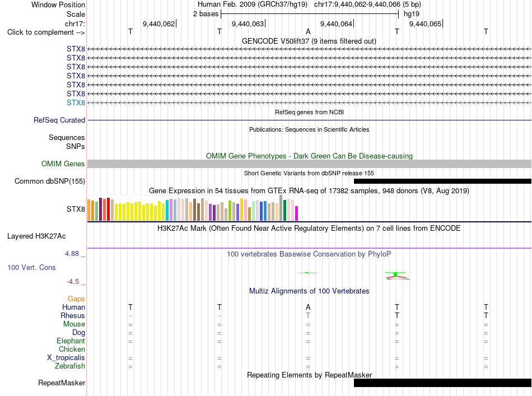Viewport: 532px width, 396px height.
Task: Click the 9,440,062 coordinate label
Action: [x=159, y=24]
